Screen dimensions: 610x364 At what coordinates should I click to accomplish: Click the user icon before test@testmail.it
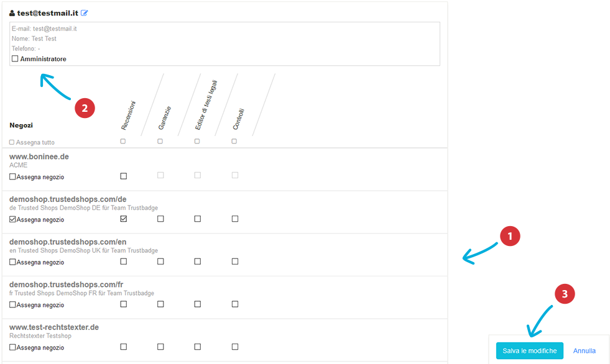tap(12, 13)
